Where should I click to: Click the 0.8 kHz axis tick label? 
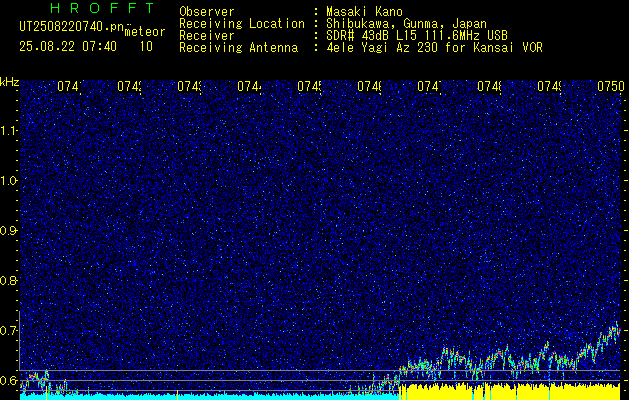coord(9,280)
